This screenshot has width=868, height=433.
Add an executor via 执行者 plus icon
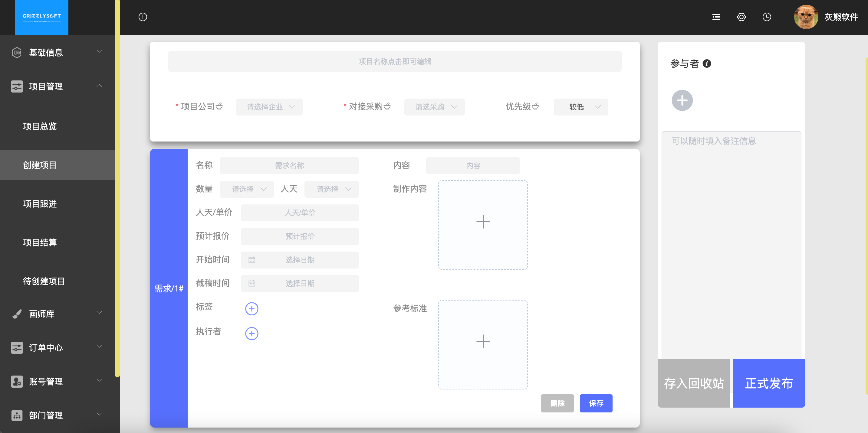click(252, 333)
